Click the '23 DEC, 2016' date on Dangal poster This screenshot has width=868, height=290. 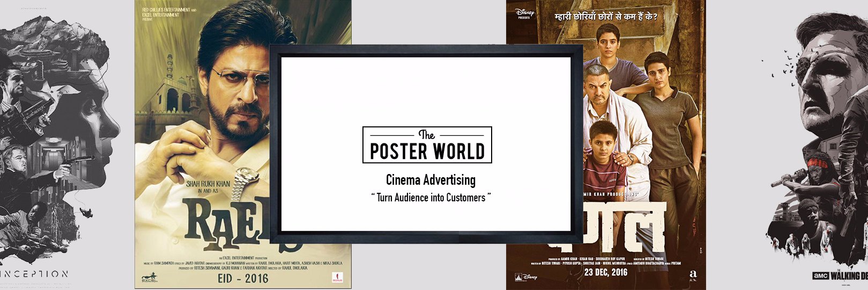pos(606,272)
